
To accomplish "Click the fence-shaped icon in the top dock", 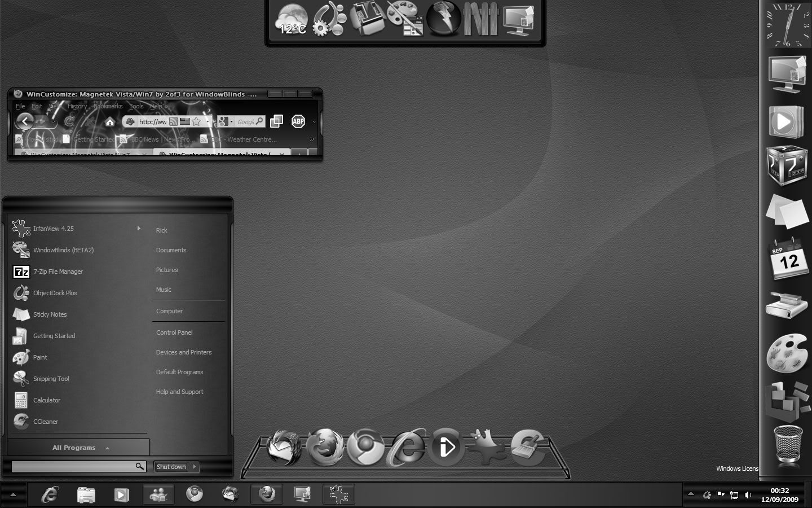I will point(481,19).
